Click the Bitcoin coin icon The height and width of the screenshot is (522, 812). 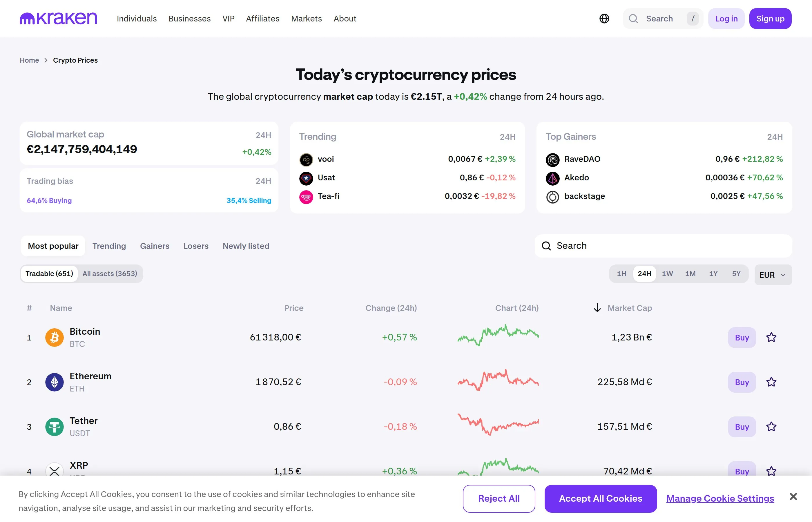[x=54, y=337]
